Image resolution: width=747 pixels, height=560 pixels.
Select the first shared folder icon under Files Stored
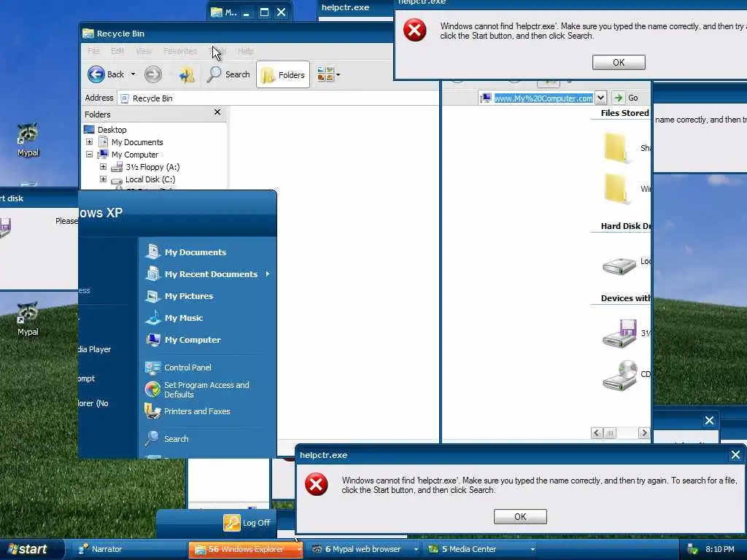click(616, 147)
